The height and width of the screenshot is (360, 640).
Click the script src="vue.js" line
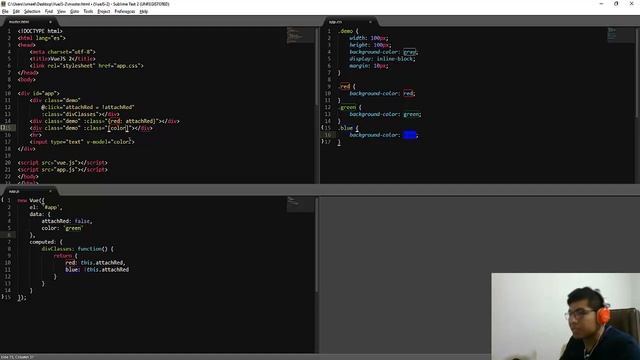pyautogui.click(x=62, y=163)
